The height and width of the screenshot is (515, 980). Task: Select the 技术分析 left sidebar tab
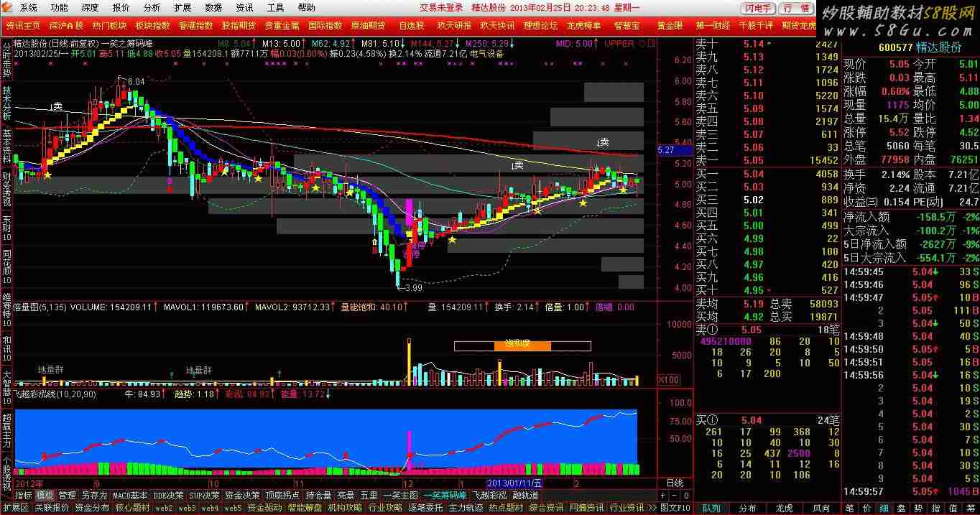coord(6,103)
